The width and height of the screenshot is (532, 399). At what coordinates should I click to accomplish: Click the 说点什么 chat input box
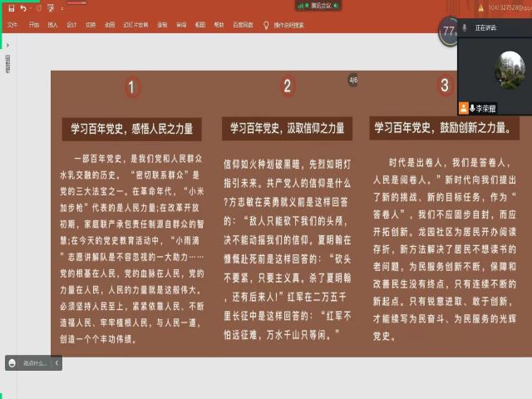point(35,363)
